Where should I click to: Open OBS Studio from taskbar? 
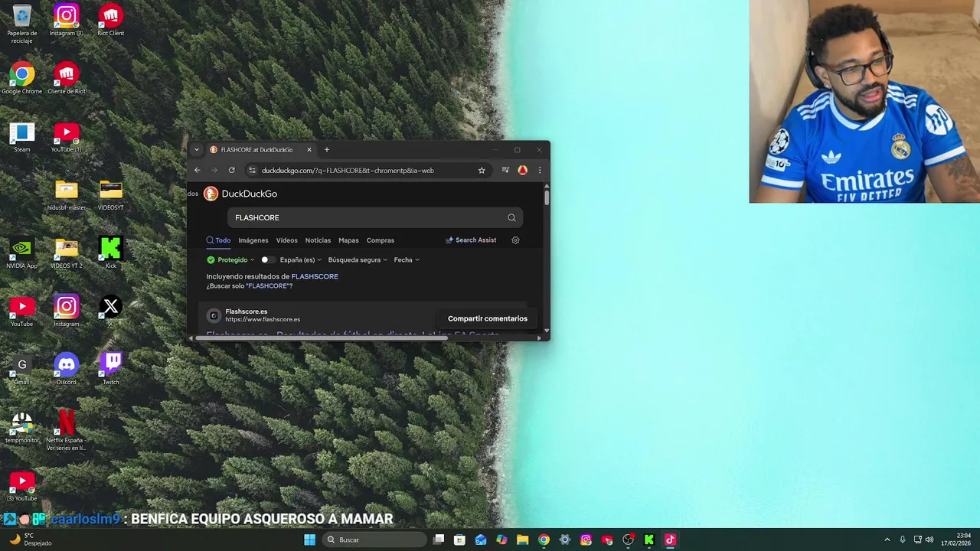coord(628,540)
